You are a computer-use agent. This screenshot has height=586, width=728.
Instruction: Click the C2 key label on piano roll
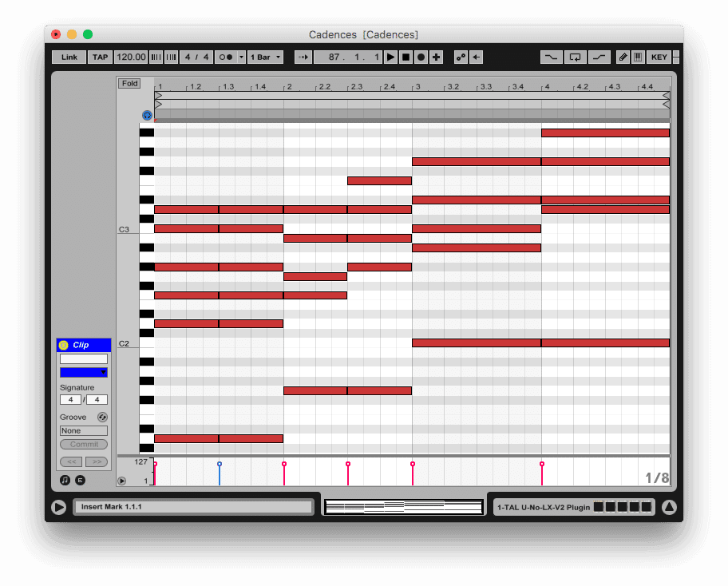124,343
